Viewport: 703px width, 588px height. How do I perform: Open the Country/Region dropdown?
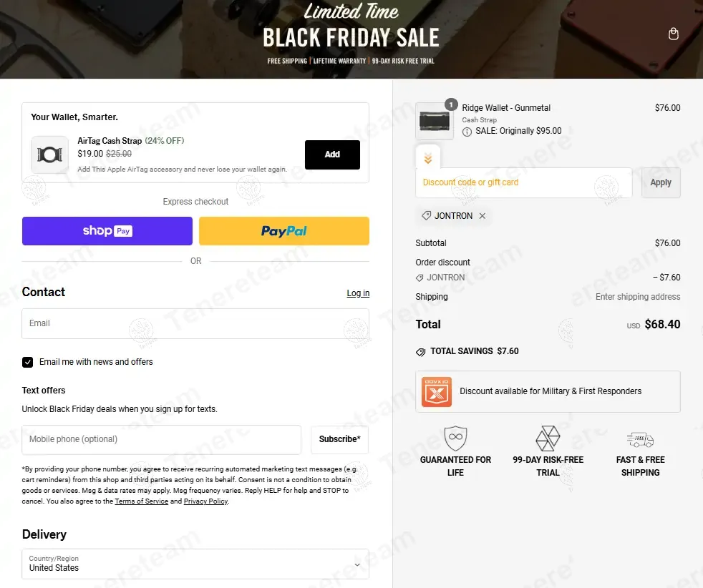coord(195,564)
